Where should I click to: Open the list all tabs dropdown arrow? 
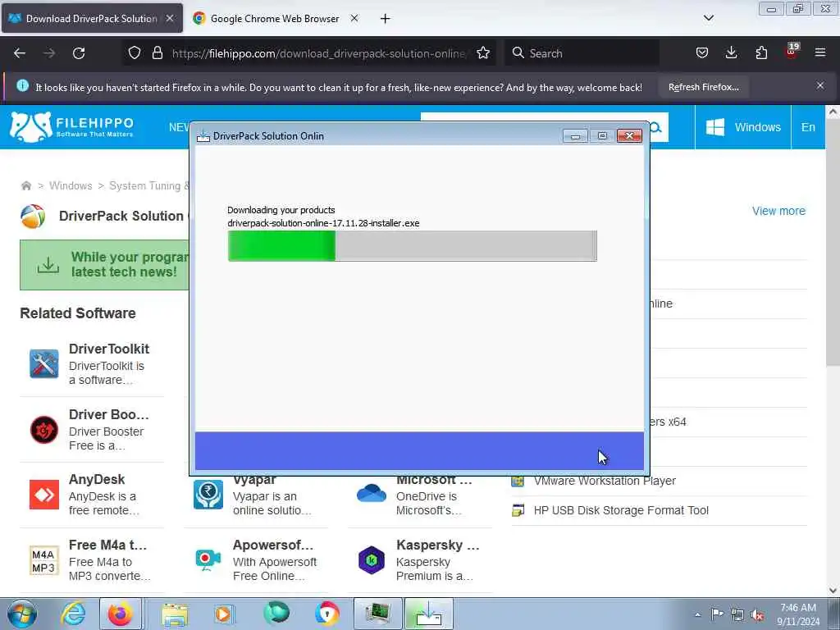coord(708,18)
